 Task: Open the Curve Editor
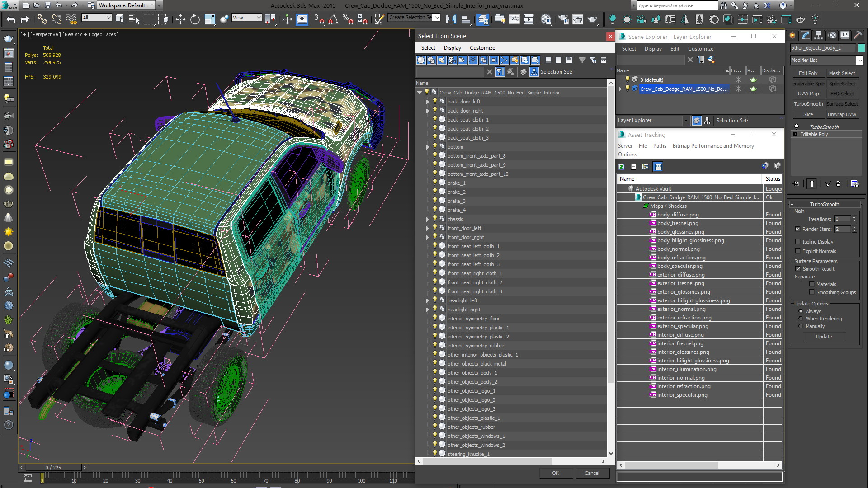(x=514, y=19)
